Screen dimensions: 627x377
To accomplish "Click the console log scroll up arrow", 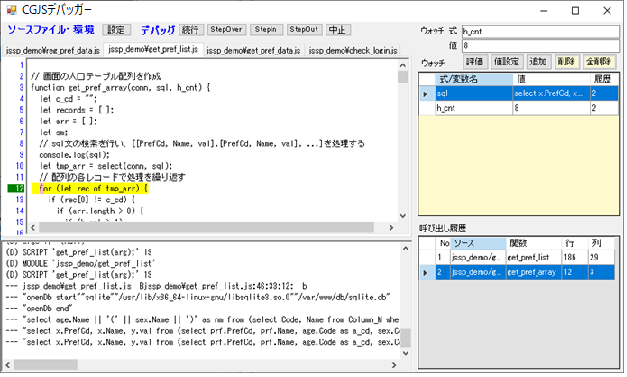I will click(405, 248).
